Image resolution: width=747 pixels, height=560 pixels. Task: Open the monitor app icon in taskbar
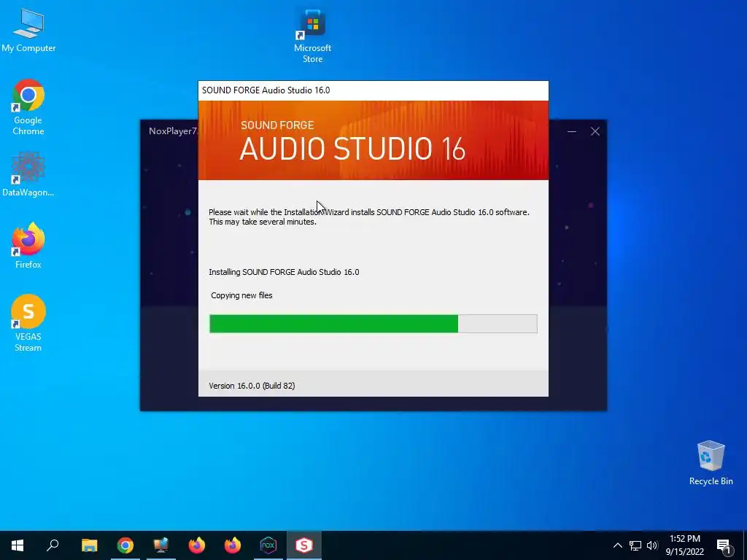click(161, 545)
